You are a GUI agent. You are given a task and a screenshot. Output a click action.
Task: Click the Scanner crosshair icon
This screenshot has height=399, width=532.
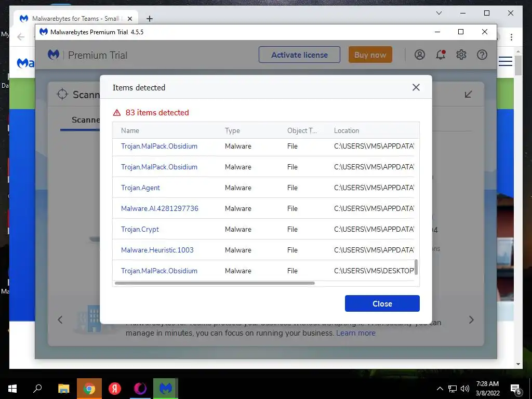point(62,94)
